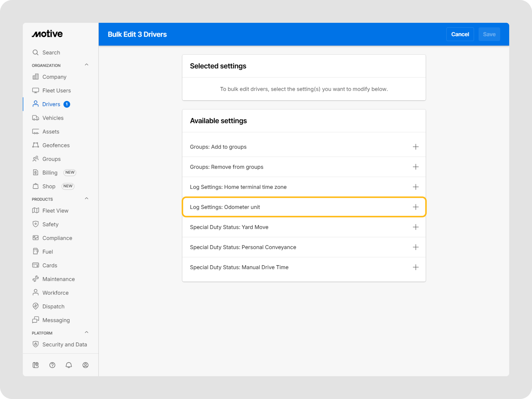Collapse the Platform section chevron
The height and width of the screenshot is (399, 532).
coord(87,332)
